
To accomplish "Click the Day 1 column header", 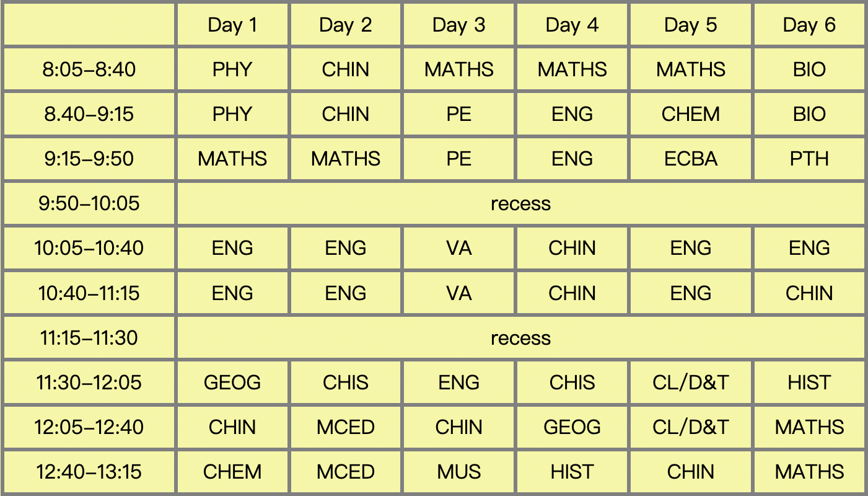I will pyautogui.click(x=232, y=25).
